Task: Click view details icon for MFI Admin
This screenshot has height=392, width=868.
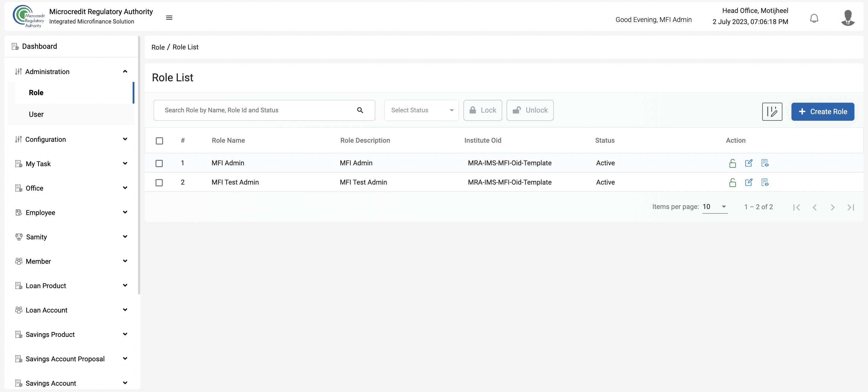Action: tap(765, 163)
